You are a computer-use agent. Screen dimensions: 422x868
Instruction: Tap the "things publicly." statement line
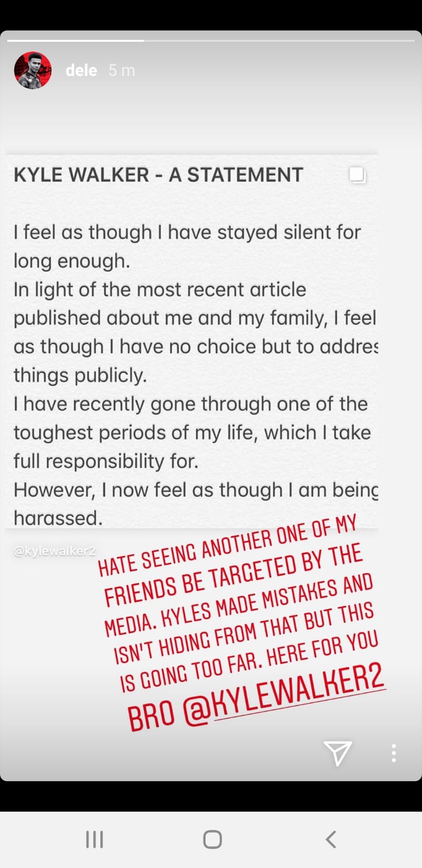[80, 375]
